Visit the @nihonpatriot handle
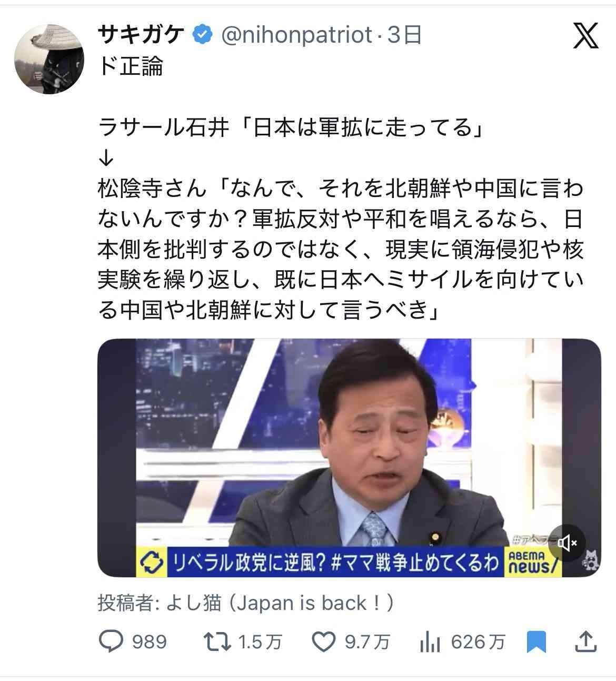 296,35
